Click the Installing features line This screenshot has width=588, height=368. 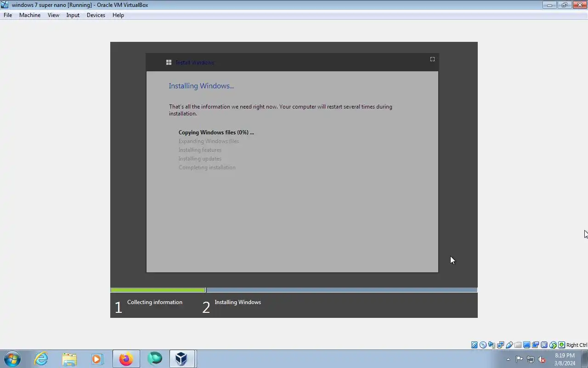200,150
